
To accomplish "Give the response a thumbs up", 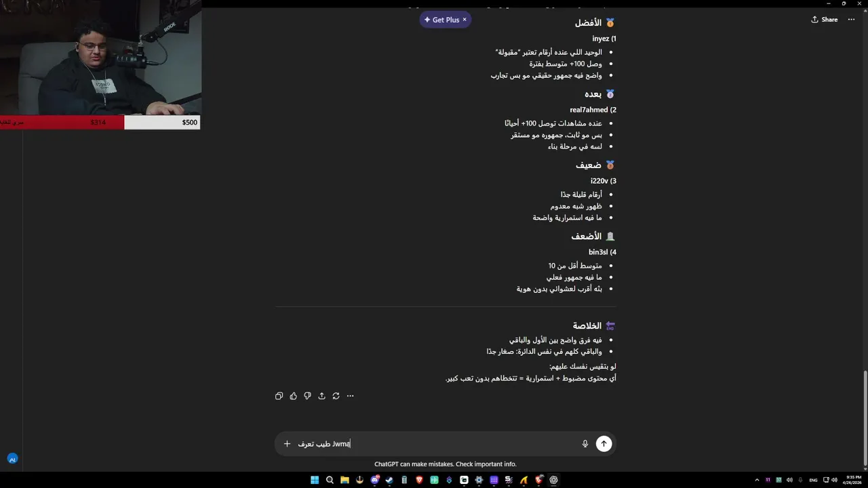I will click(x=293, y=396).
